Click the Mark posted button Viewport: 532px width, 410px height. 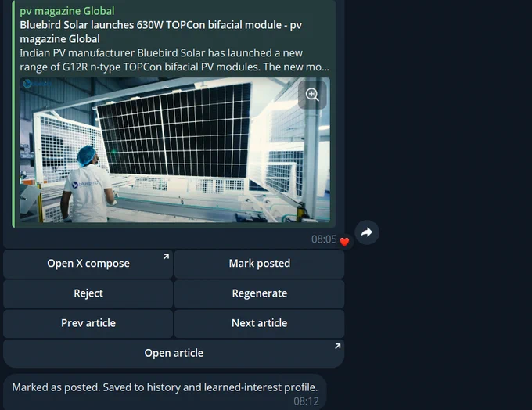click(x=260, y=264)
